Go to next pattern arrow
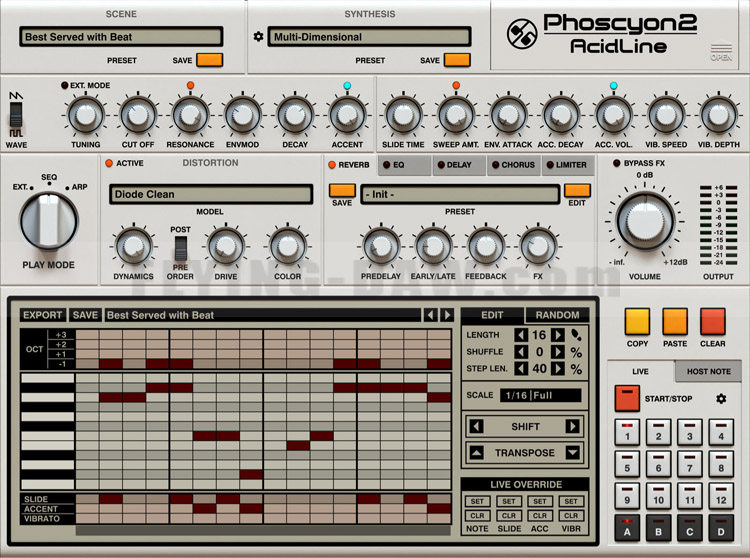 (x=447, y=315)
